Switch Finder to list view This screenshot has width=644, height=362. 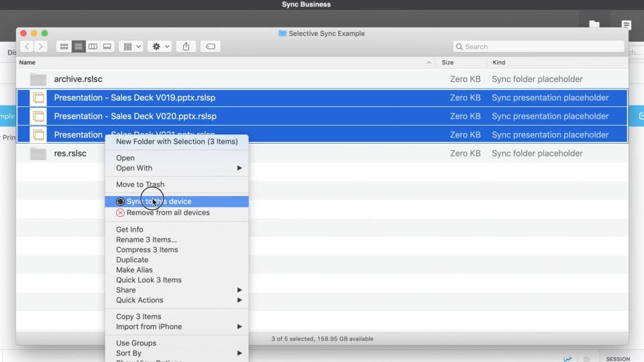point(78,46)
